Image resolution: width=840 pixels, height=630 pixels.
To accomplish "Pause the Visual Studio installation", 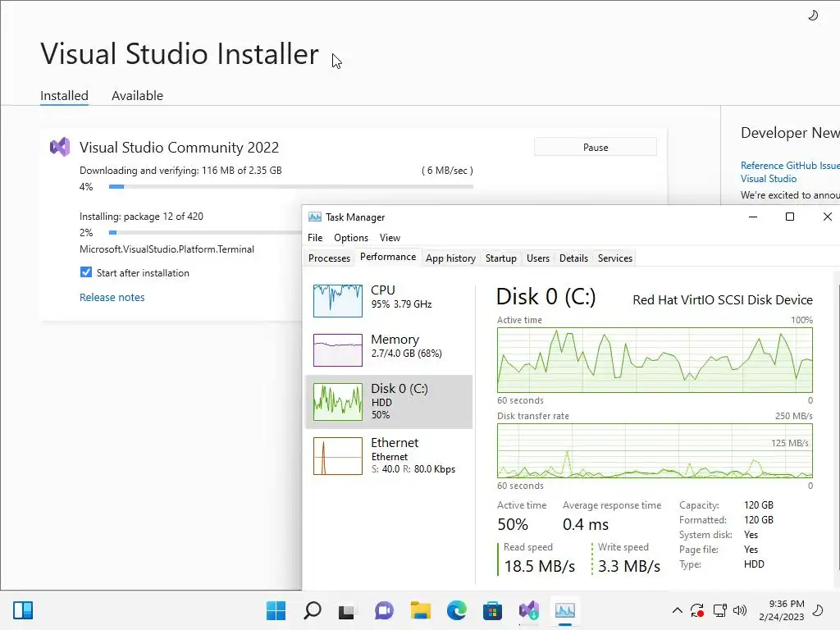I will (596, 148).
